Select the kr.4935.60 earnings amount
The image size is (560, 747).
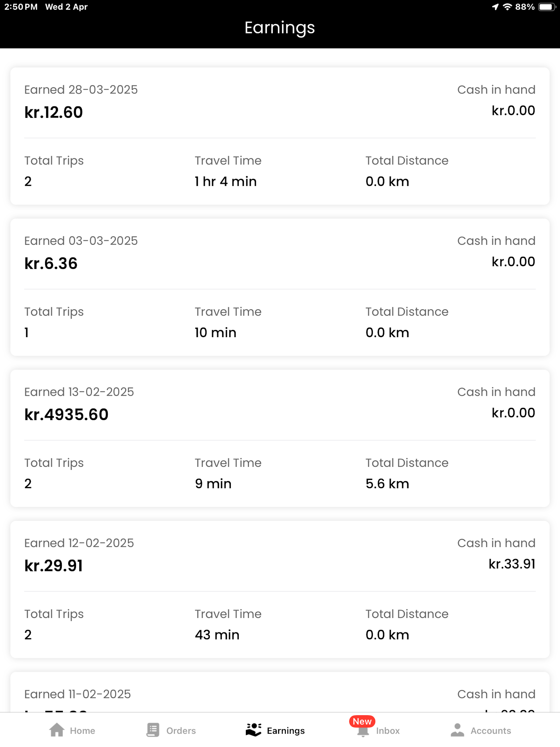coord(66,414)
